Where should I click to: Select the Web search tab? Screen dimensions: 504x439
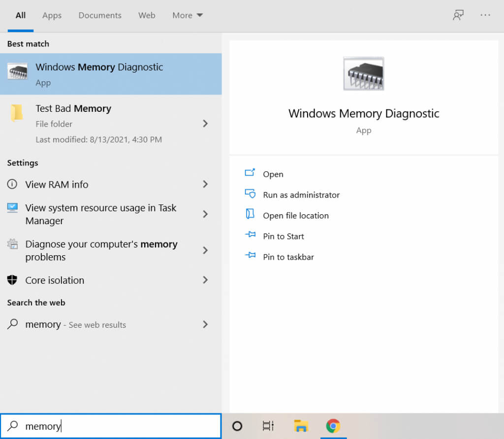[147, 15]
